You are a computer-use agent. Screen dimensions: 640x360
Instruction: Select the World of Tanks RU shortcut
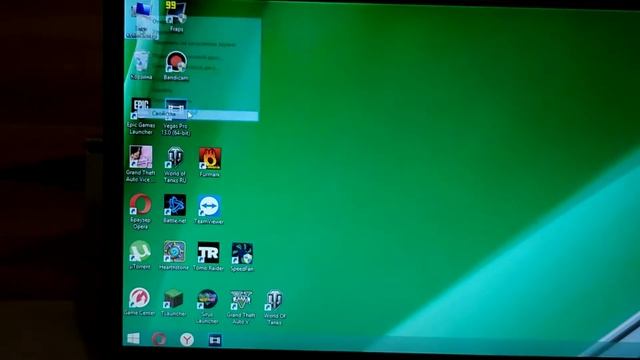tap(175, 165)
